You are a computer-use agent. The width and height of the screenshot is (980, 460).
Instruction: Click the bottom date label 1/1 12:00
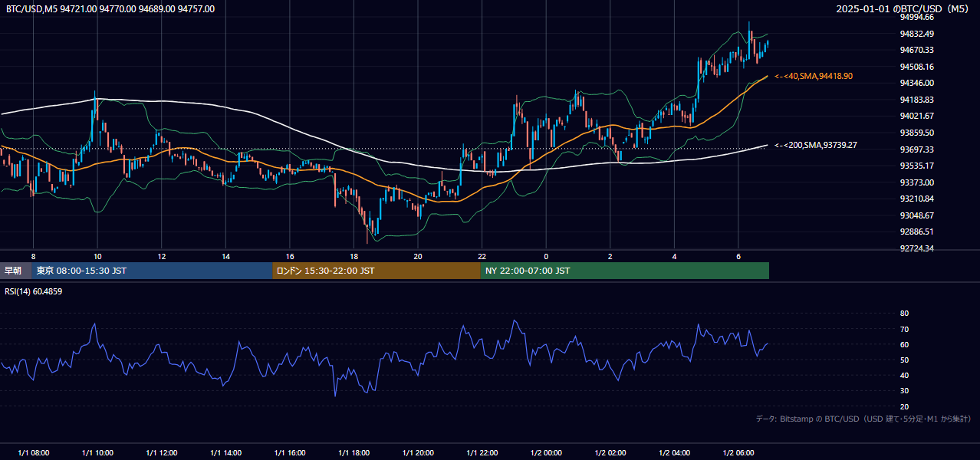point(161,453)
